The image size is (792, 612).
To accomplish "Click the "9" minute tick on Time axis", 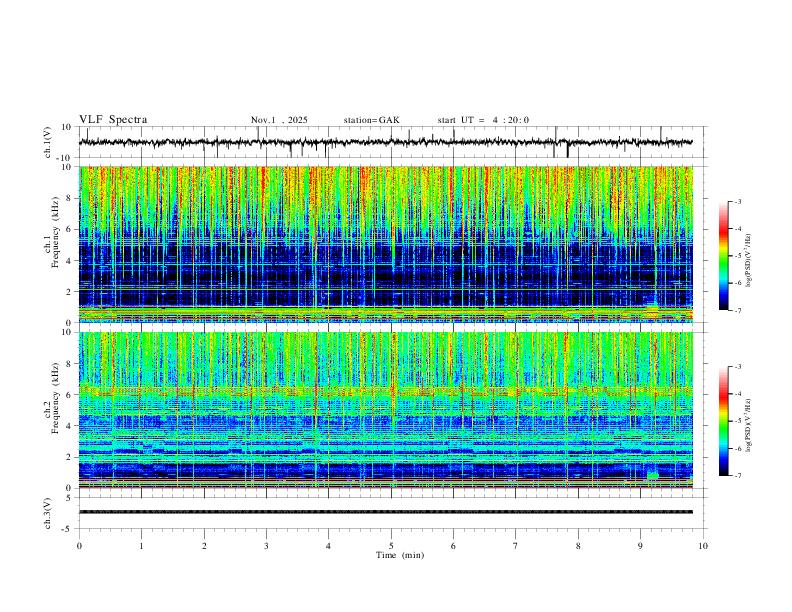I will 640,546.
